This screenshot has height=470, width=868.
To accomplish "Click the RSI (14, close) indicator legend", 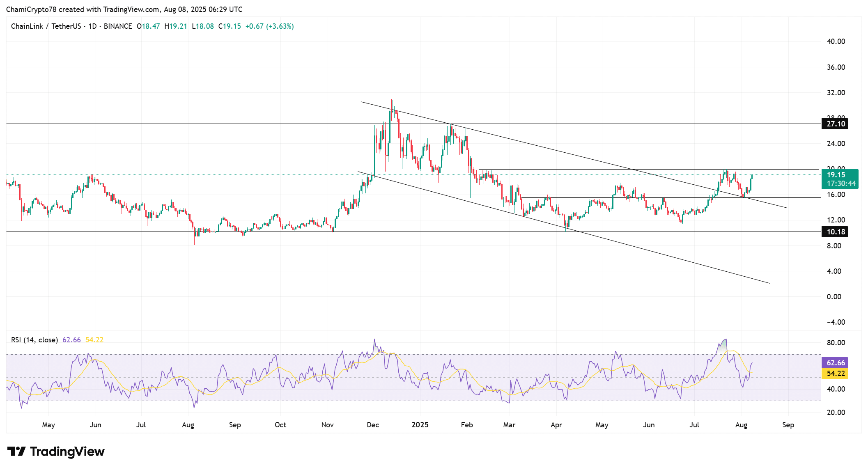I will tap(35, 340).
